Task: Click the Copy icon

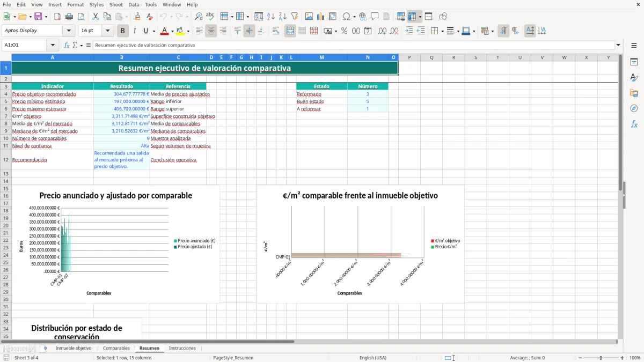Action: click(107, 17)
